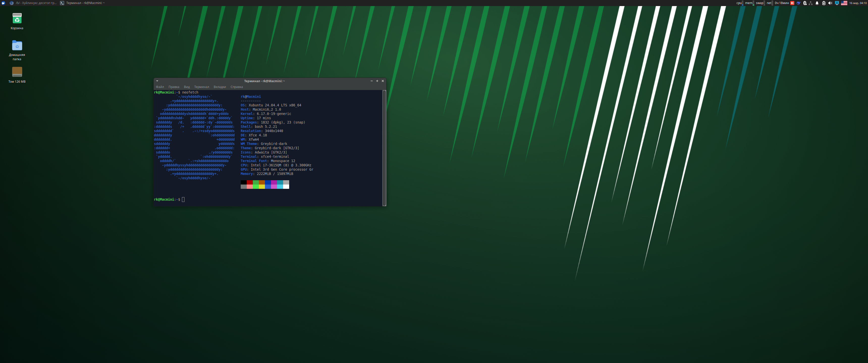868x363 pixels.
Task: Click the red AnyDesk tray icon
Action: point(792,3)
